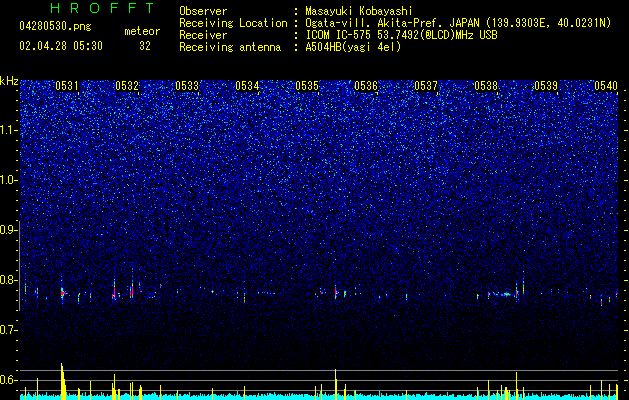
Task: Click the meteor label
Action: click(142, 31)
